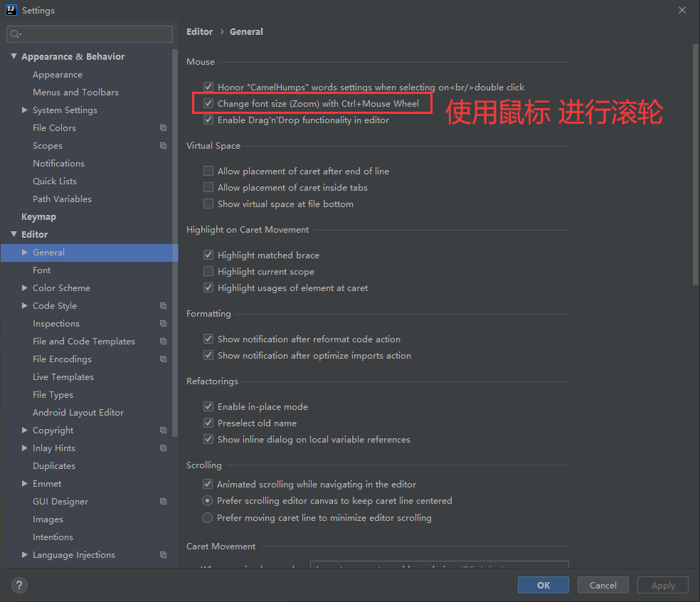Collapse the Appearance & Behavior section
The width and height of the screenshot is (700, 602).
pos(14,56)
